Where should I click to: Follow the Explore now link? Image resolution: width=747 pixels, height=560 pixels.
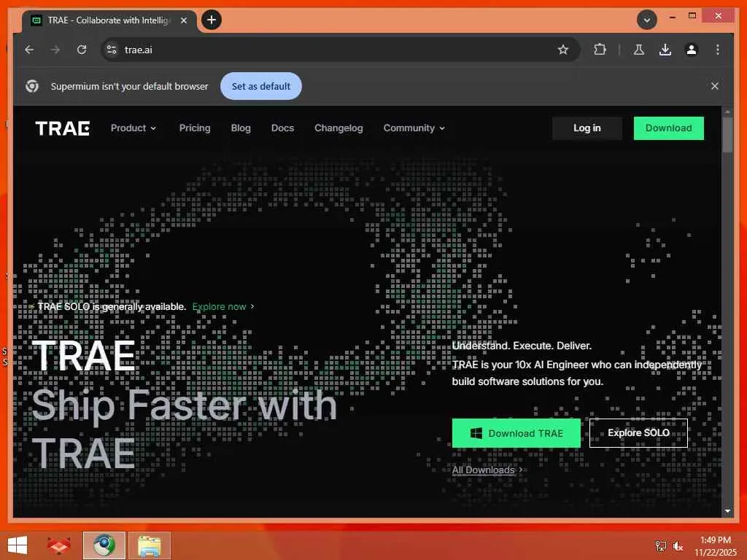click(x=223, y=307)
